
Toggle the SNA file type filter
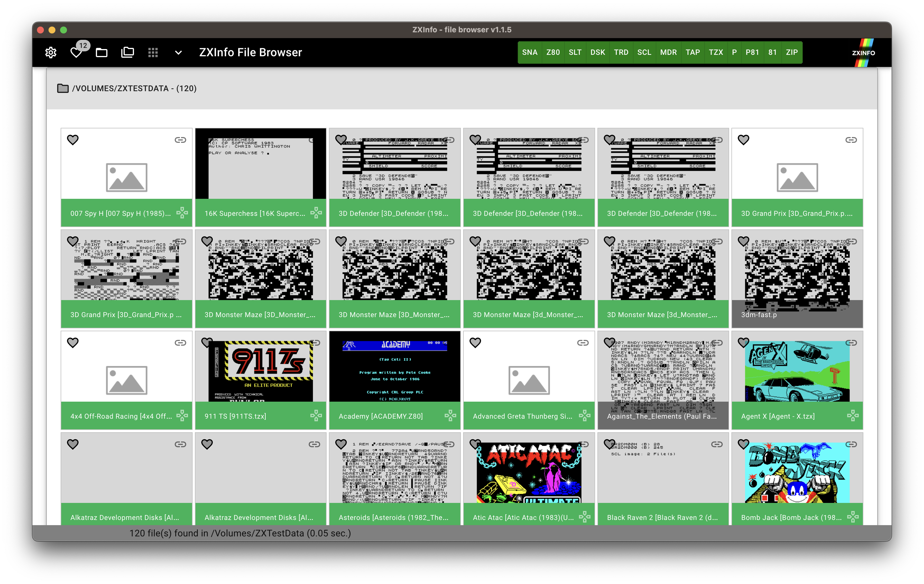(530, 53)
